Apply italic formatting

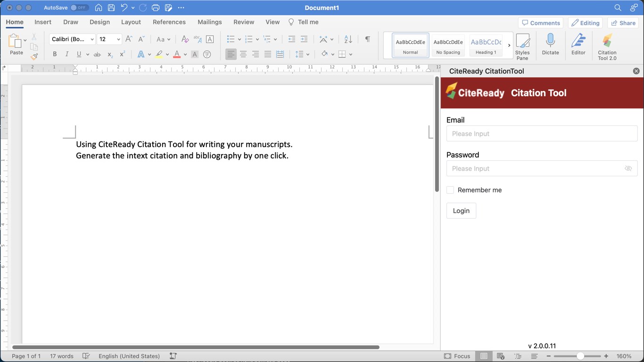[x=67, y=54]
